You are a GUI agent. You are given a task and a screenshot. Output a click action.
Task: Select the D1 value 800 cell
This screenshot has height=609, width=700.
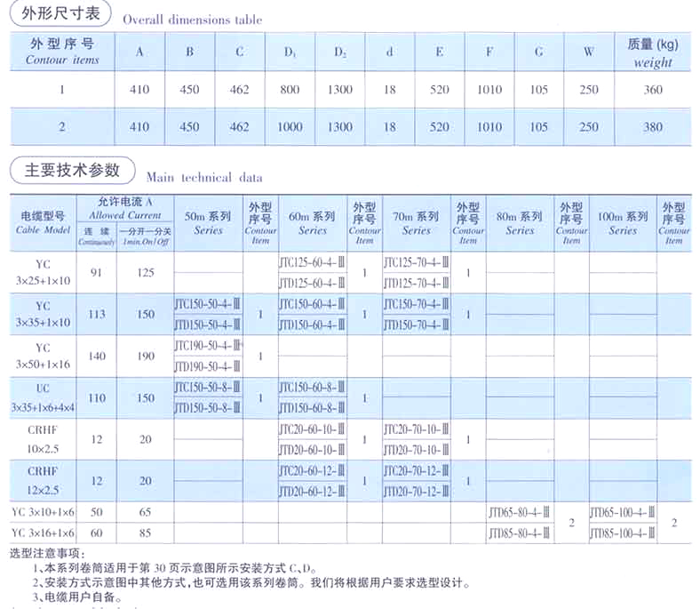(x=290, y=90)
